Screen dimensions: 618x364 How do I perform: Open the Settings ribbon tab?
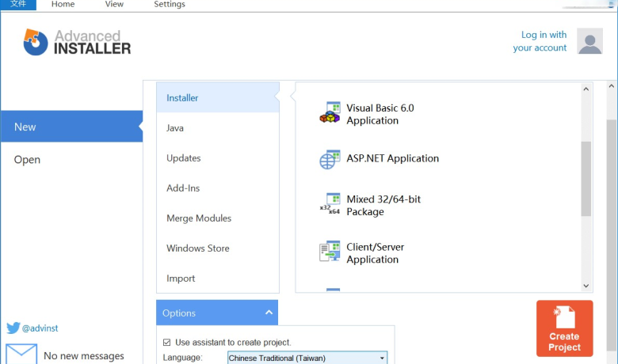pyautogui.click(x=170, y=4)
